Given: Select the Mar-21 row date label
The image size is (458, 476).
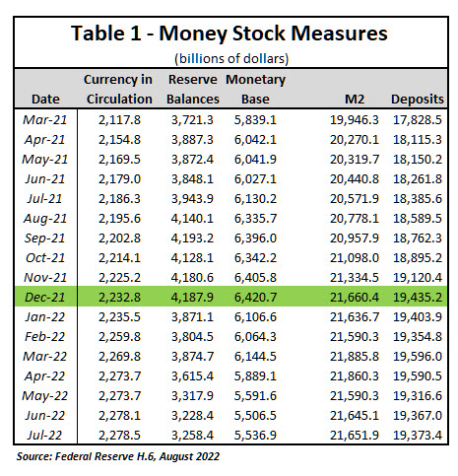Looking at the screenshot, I should tap(45, 119).
